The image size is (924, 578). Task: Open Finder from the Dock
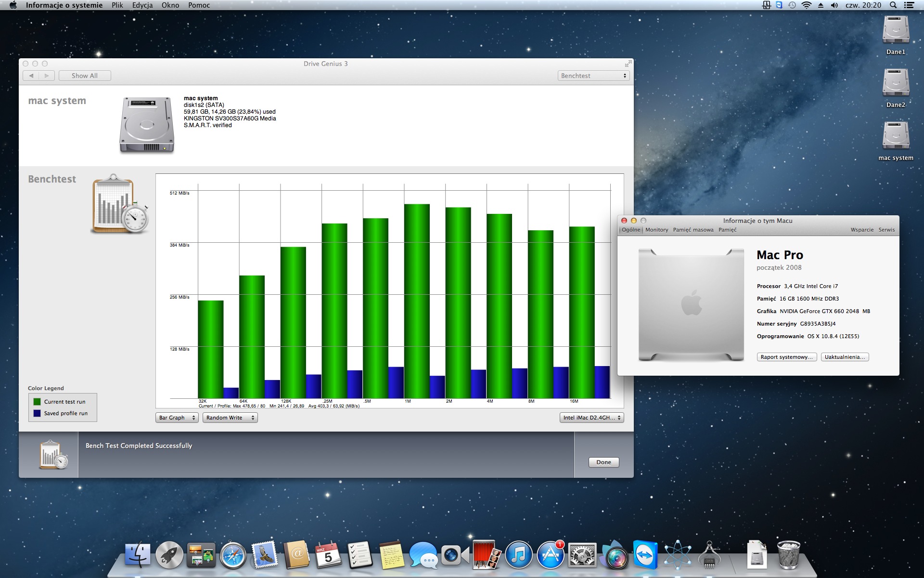pos(138,555)
